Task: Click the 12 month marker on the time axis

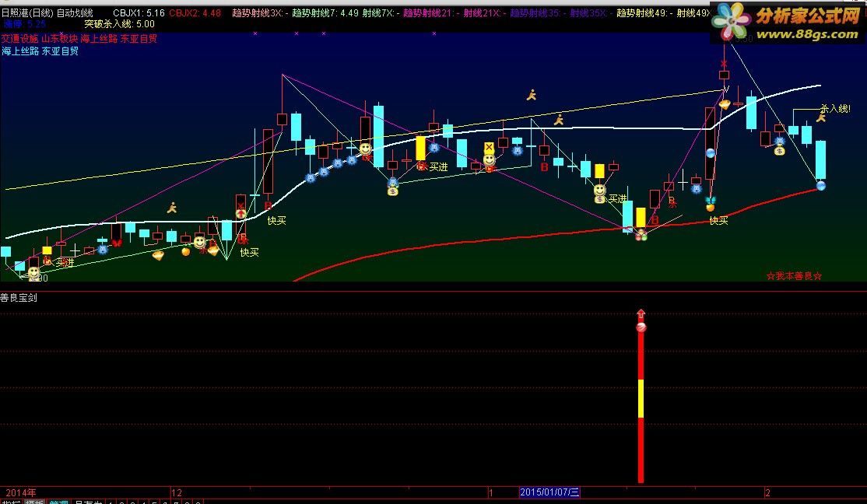Action: click(177, 492)
